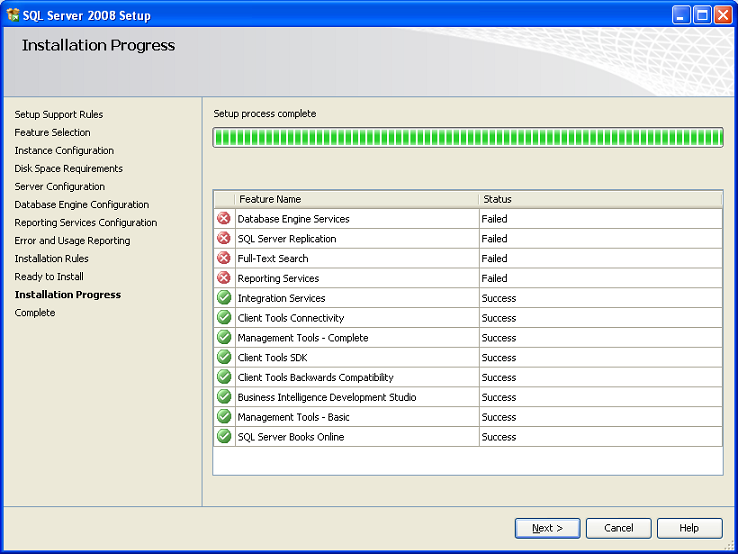This screenshot has height=554, width=738.
Task: Click the success icon next to Client Tools SDK
Action: coord(224,357)
